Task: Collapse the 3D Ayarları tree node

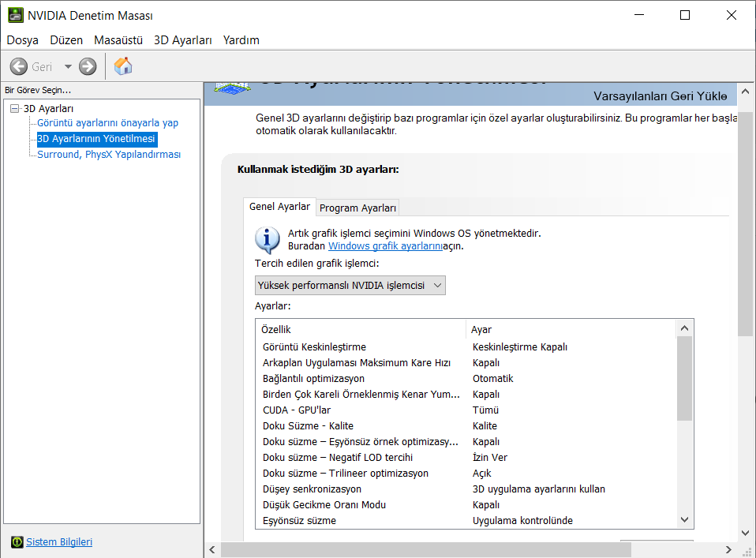Action: [x=14, y=108]
